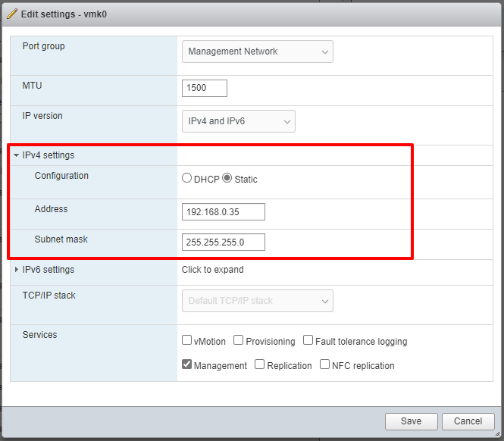
Task: Click the Cancel button
Action: (468, 421)
